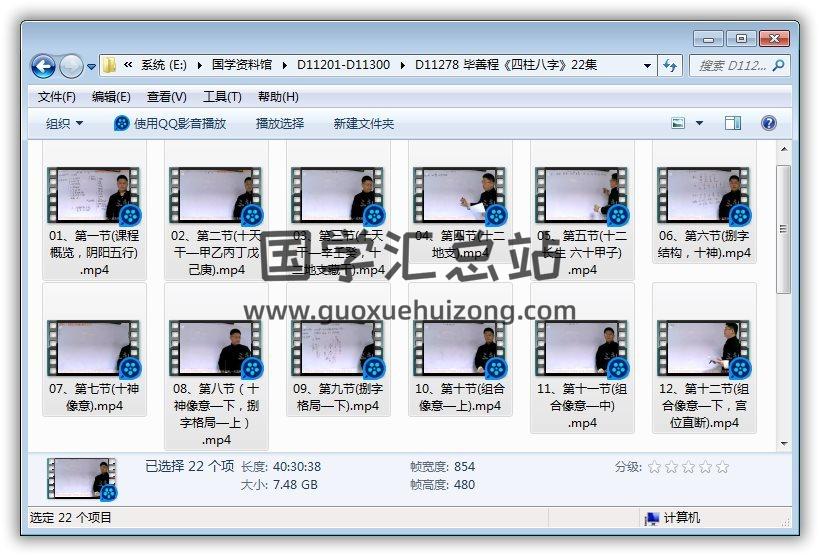Rate with the third star

[688, 467]
